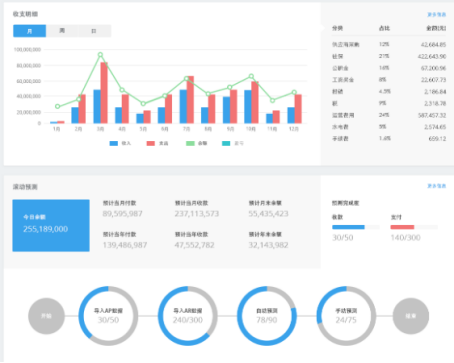Viewport: 454px width, 363px height.
Task: Click the blue 今日余额 255,189,000 card
Action: pos(51,225)
